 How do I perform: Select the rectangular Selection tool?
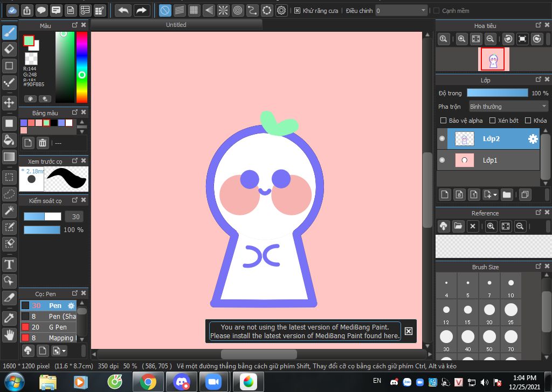tap(9, 177)
